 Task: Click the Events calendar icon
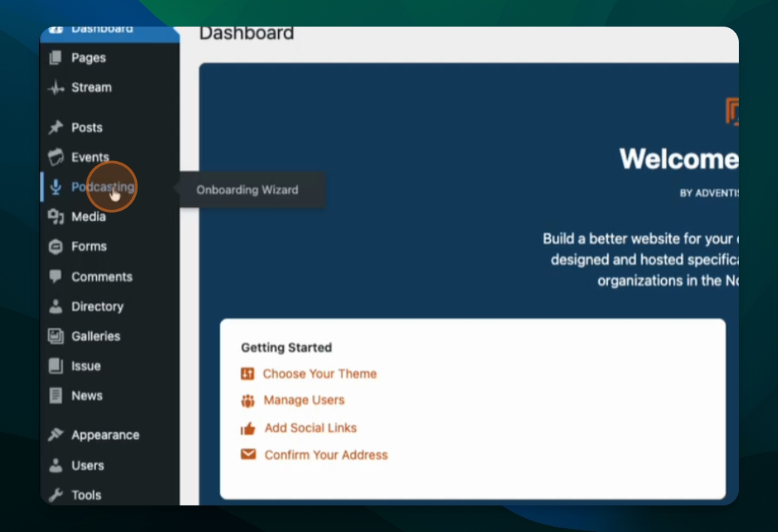[55, 157]
